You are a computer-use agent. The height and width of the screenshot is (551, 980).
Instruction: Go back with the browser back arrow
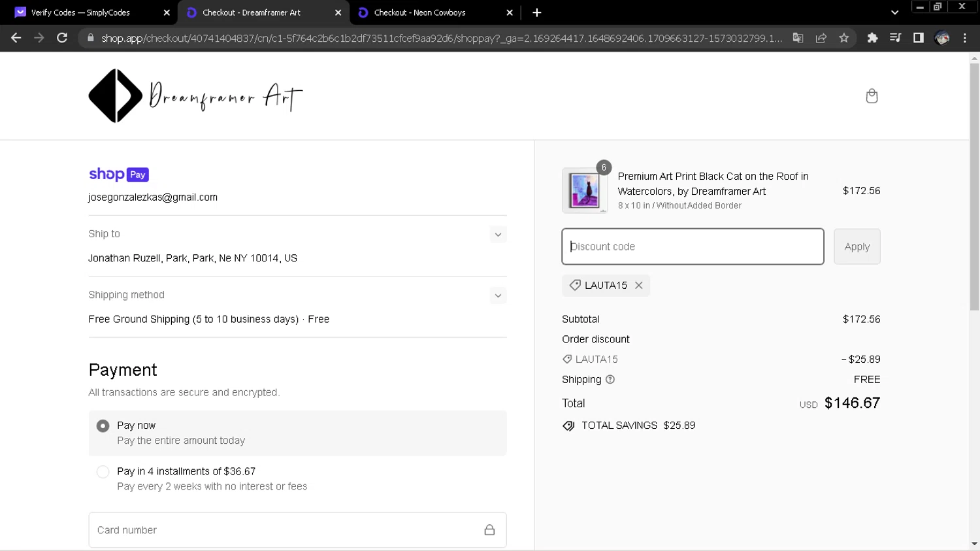(x=16, y=38)
